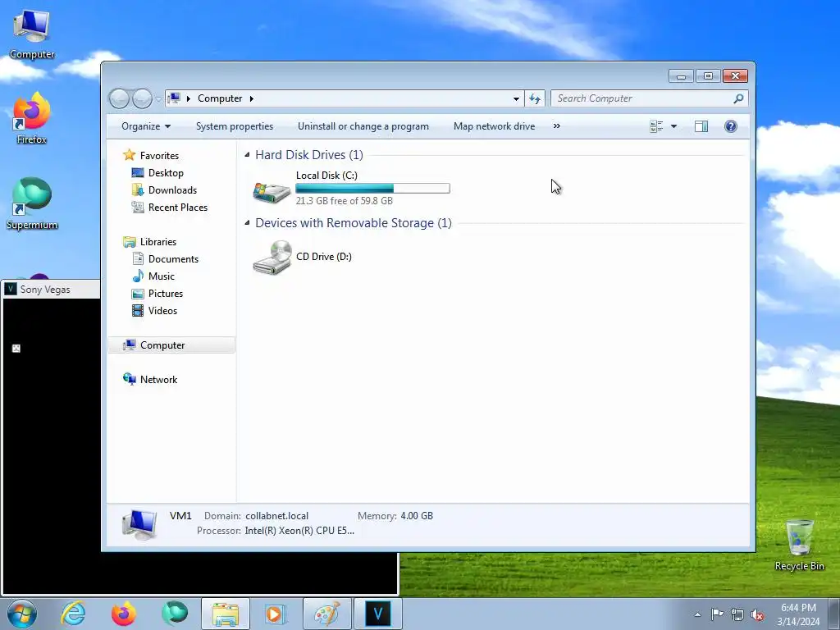This screenshot has width=840, height=630.
Task: Click the Show desktop button
Action: 834,614
